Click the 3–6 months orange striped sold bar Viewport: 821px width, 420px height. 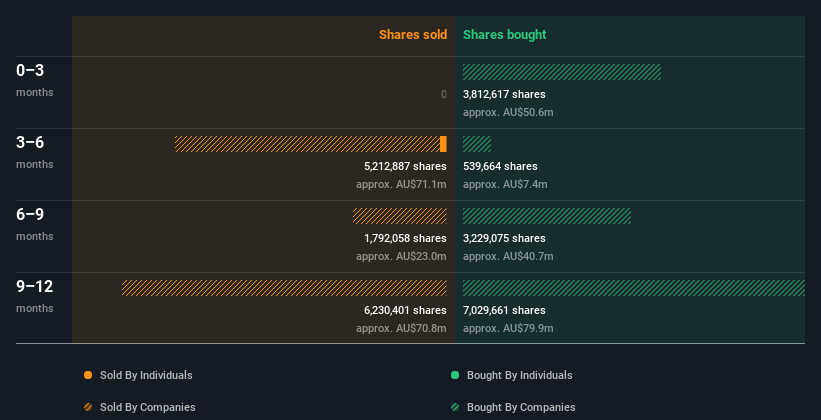(x=307, y=144)
